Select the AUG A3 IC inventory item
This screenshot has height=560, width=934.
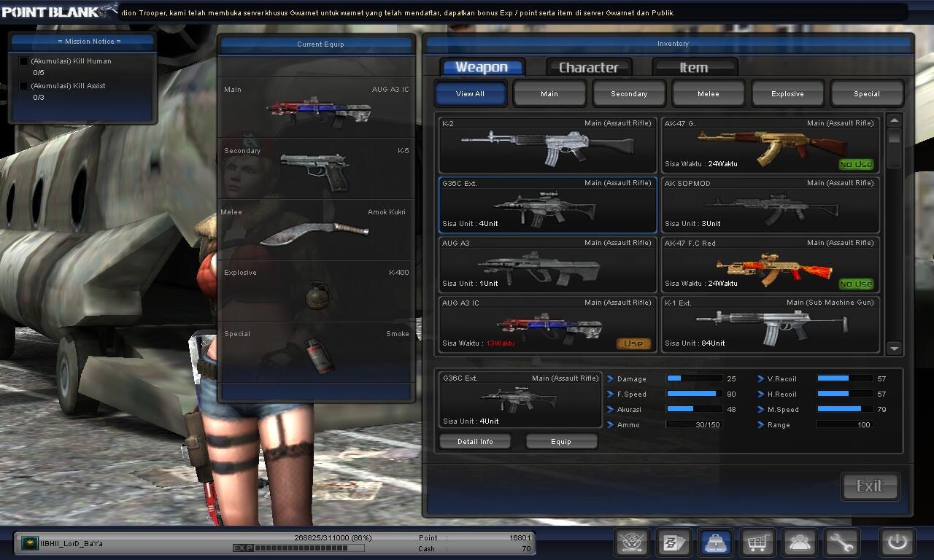coord(548,324)
